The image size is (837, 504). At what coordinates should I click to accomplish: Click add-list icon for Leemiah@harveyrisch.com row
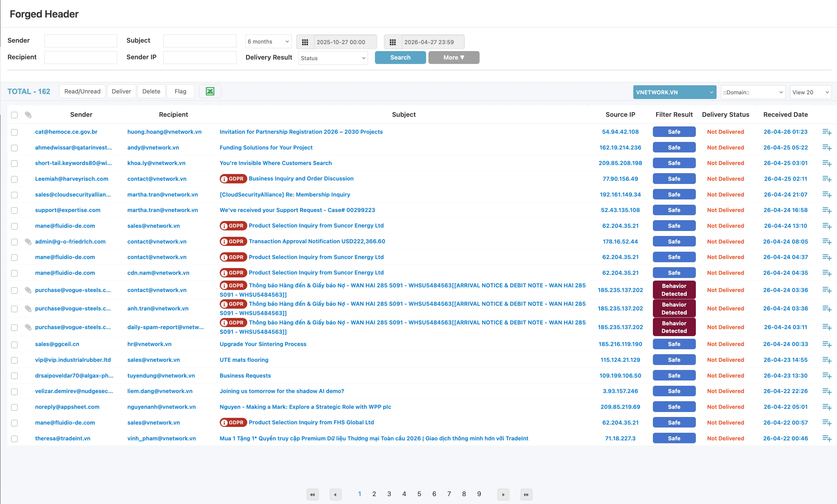[827, 179]
